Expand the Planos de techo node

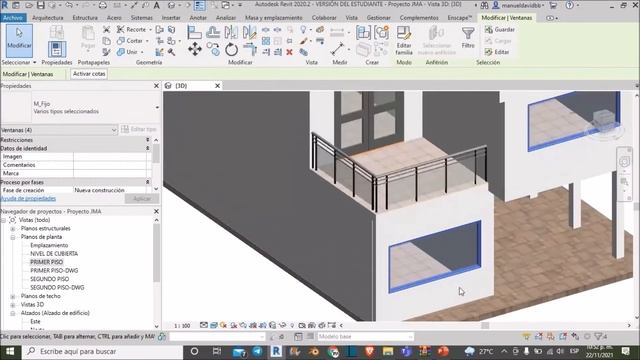coord(13,296)
